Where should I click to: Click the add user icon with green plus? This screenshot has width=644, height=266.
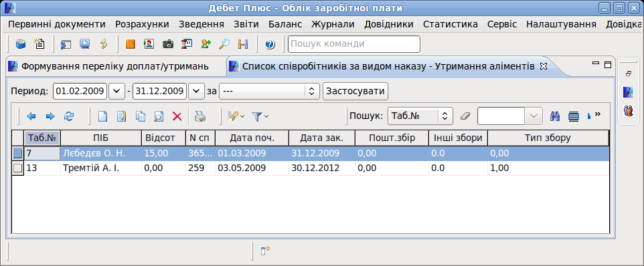pyautogui.click(x=206, y=44)
